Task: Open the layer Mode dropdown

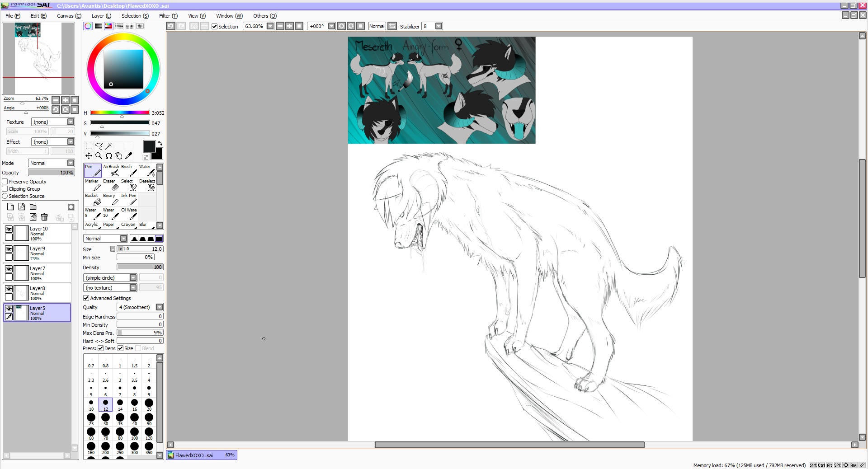Action: tap(71, 163)
